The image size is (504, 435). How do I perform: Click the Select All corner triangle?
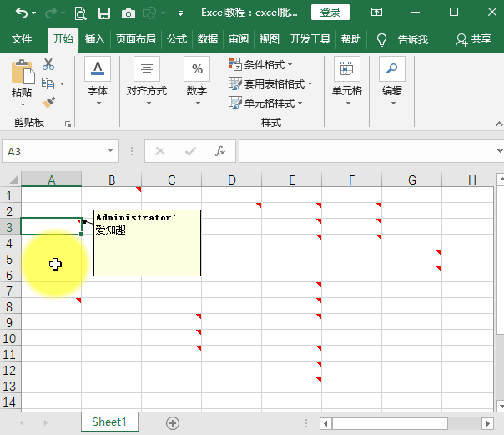pyautogui.click(x=13, y=180)
